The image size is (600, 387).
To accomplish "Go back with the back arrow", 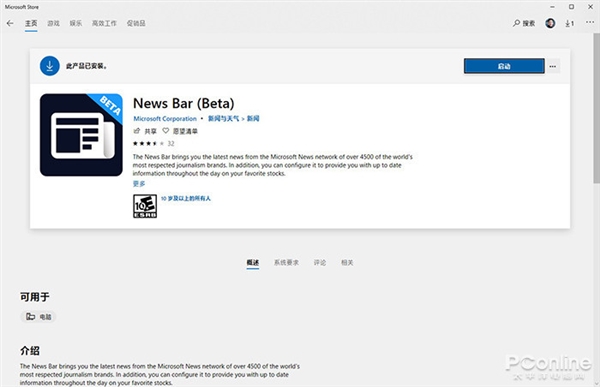I will tap(10, 23).
